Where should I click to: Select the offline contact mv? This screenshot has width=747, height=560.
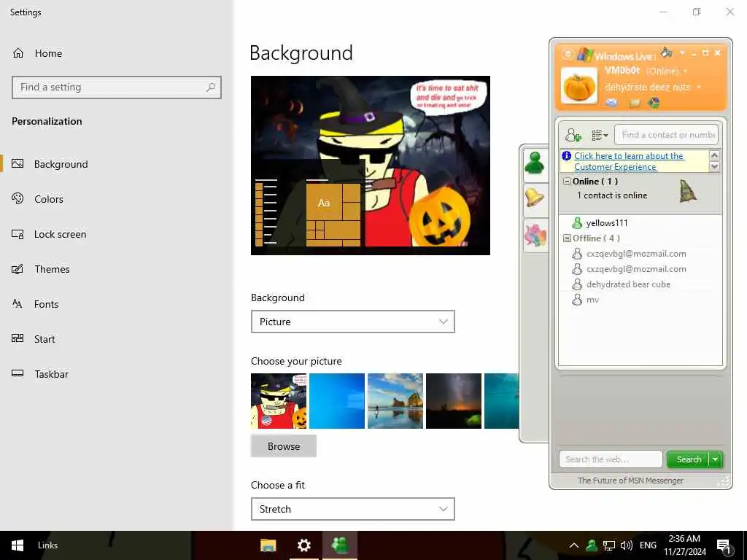click(x=592, y=300)
